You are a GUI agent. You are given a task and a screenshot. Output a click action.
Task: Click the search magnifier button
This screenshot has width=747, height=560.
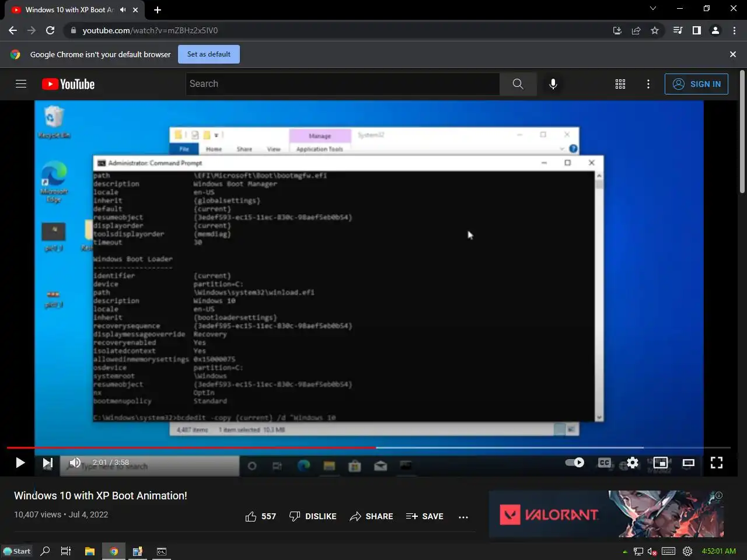tap(518, 84)
